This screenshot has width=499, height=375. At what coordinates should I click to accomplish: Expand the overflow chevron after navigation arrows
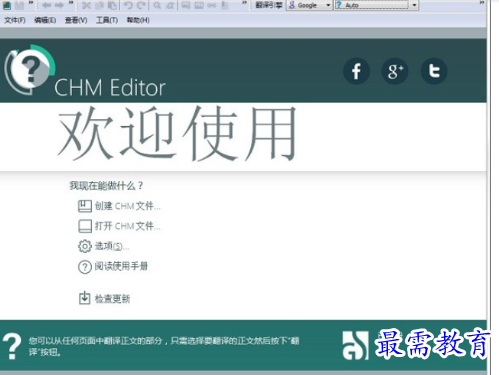click(x=71, y=3)
